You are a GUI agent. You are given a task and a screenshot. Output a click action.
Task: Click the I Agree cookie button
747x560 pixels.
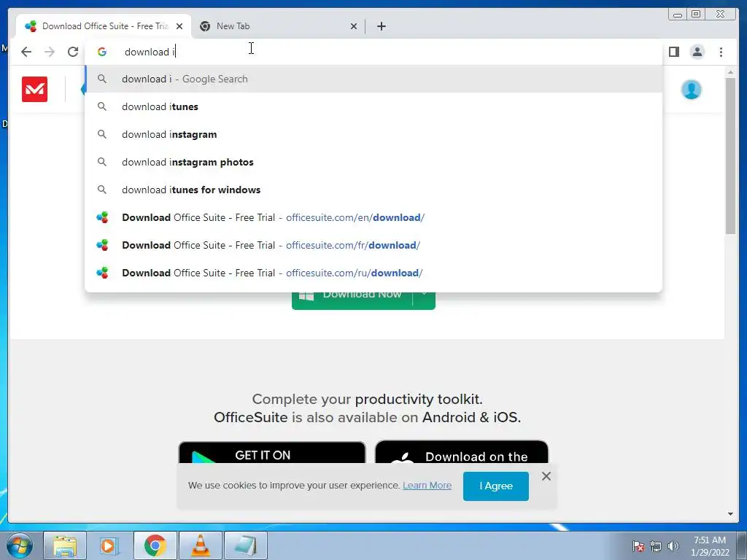coord(495,486)
